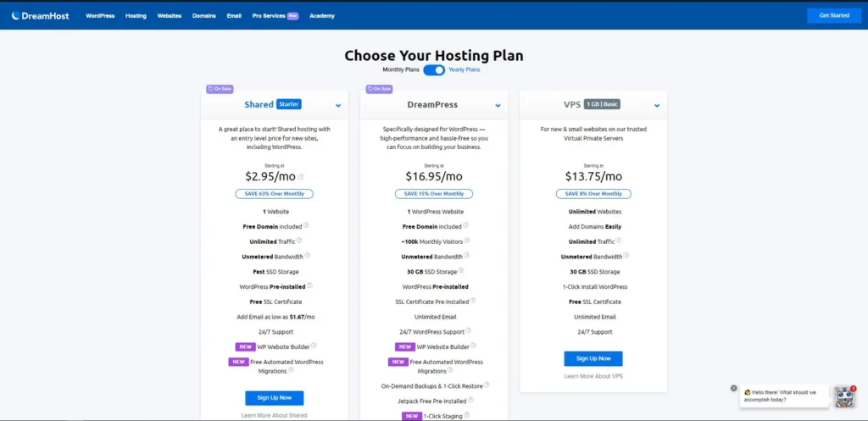Click help icon next to ~100k Monthly Visitors
This screenshot has height=421, width=868.
[467, 241]
